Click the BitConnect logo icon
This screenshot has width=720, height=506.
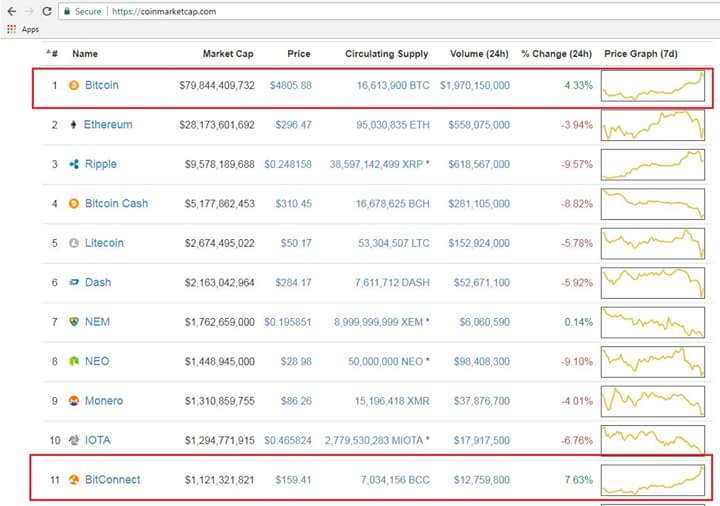[x=73, y=480]
